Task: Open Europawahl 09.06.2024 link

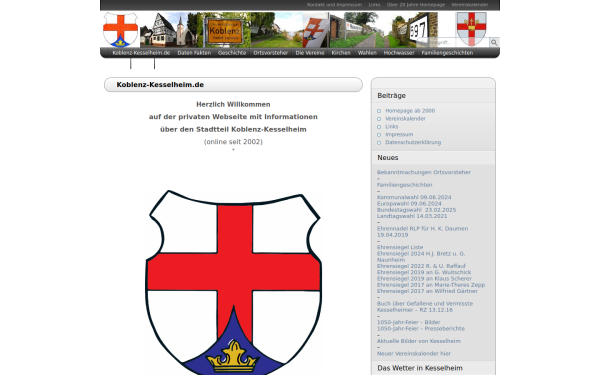Action: 409,204
